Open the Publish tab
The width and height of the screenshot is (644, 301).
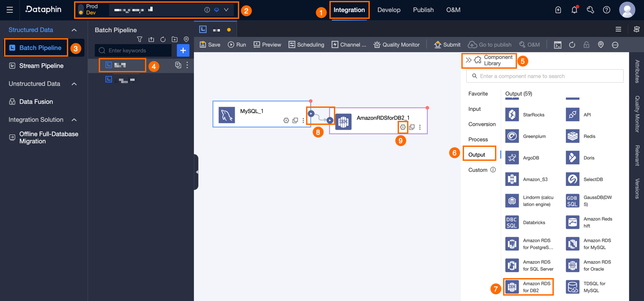coord(423,10)
